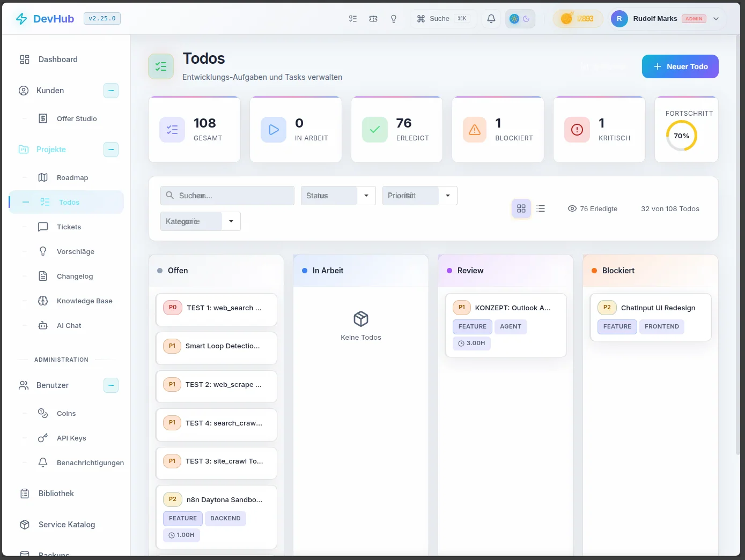The width and height of the screenshot is (745, 560).
Task: Click the 70% Fortschritt progress ring
Action: [x=682, y=136]
